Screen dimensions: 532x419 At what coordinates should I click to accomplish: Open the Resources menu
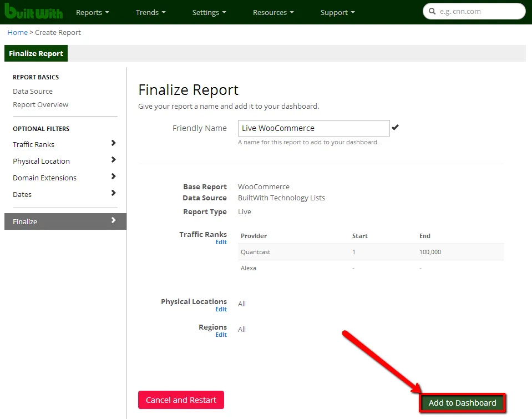coord(273,12)
